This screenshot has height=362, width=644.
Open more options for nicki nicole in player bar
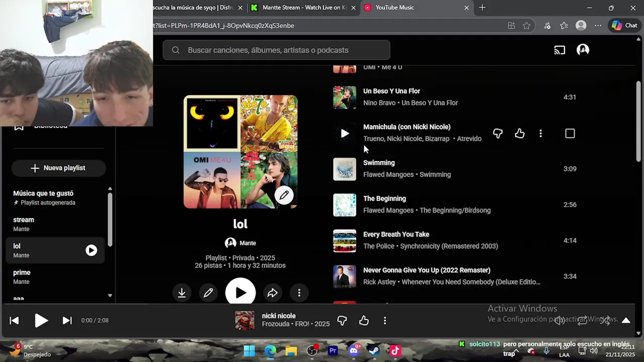click(385, 320)
